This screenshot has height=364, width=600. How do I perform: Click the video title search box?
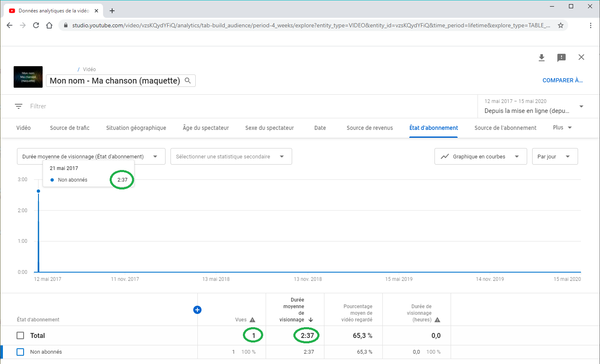[x=121, y=81]
